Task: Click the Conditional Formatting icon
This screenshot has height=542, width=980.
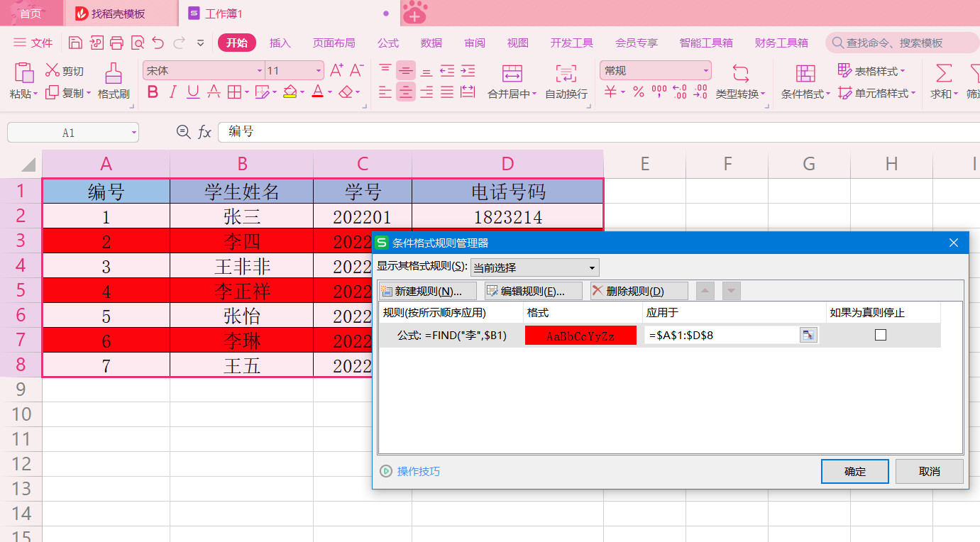Action: (x=805, y=73)
